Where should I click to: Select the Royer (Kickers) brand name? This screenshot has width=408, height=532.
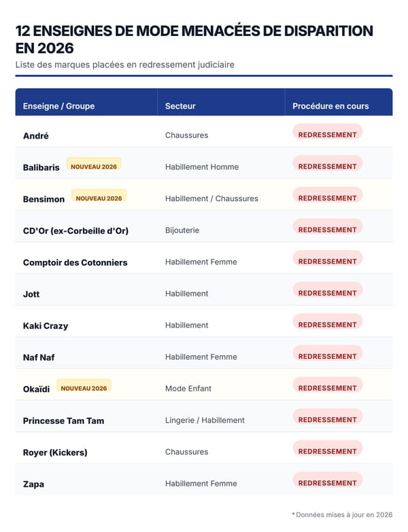click(x=55, y=453)
